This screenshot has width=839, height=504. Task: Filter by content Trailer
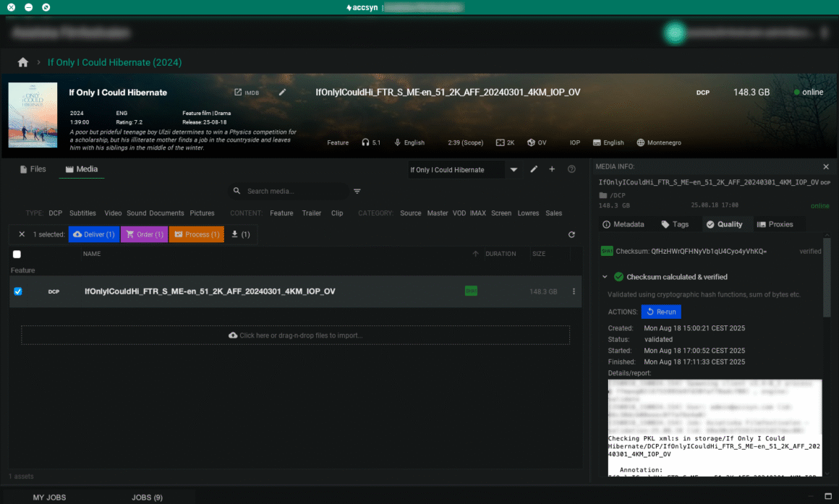(x=312, y=213)
